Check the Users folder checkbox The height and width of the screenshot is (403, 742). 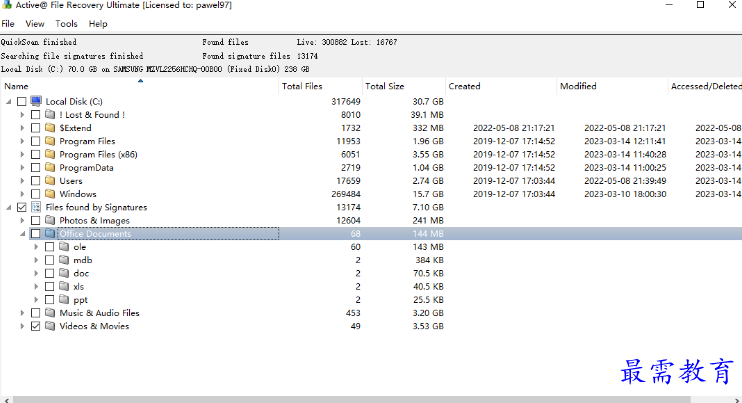click(x=35, y=181)
